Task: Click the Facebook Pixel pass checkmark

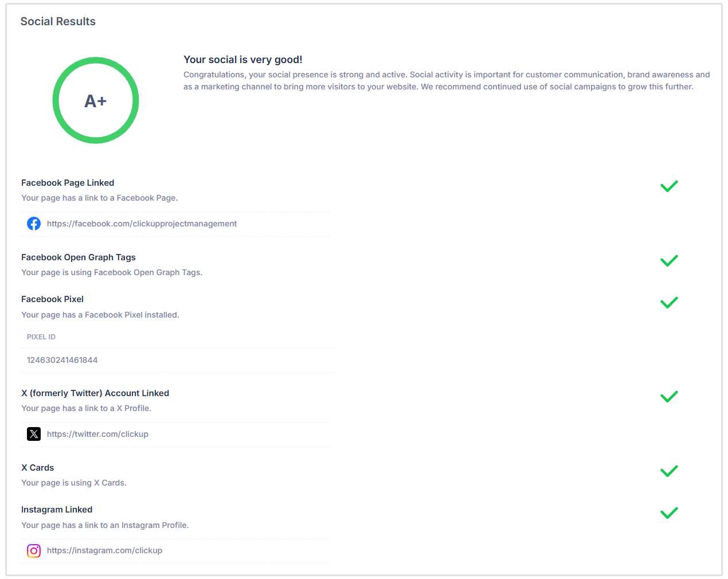Action: point(669,303)
